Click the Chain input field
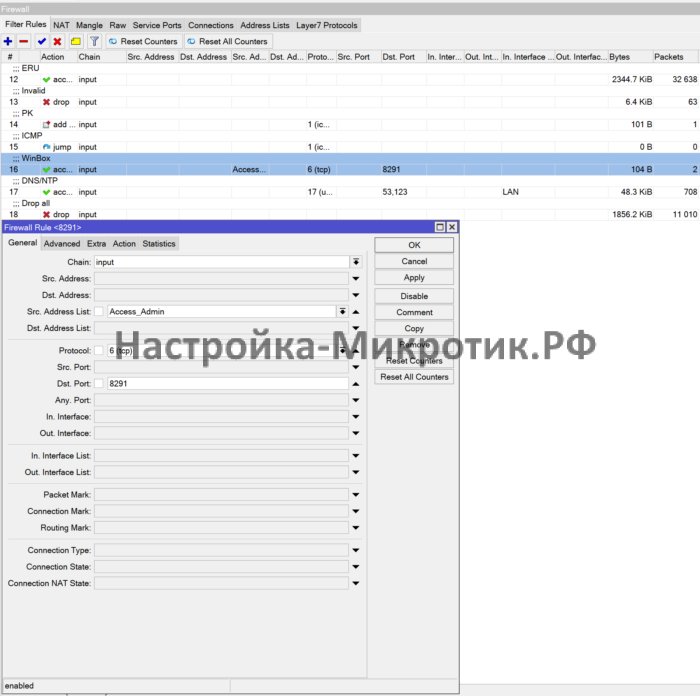This screenshot has height=696, width=700. pos(221,262)
